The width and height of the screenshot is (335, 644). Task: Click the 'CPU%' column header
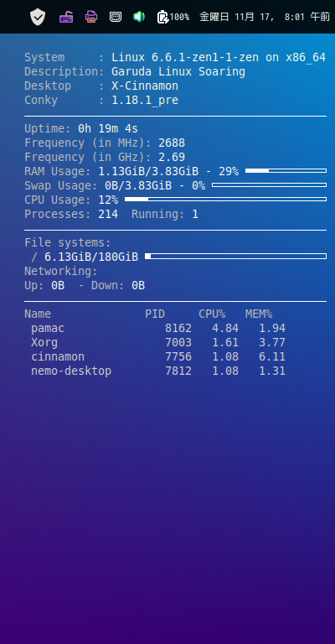212,314
